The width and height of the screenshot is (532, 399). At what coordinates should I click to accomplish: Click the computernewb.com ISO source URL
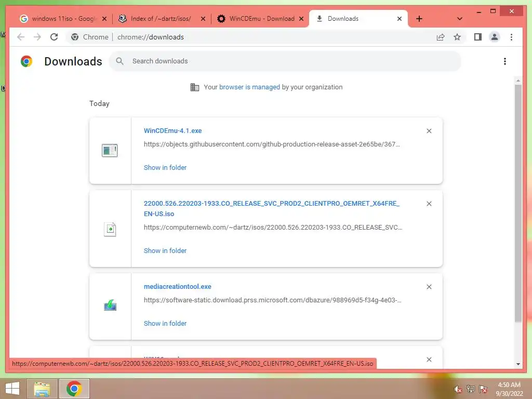(273, 228)
